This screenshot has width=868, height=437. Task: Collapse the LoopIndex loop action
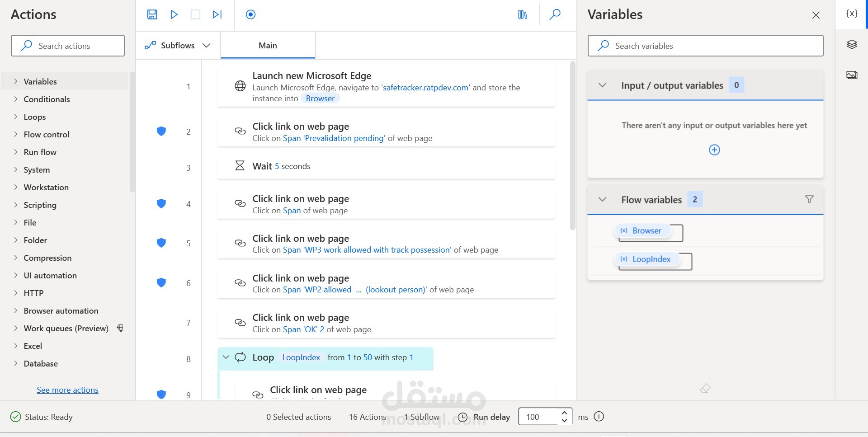226,357
